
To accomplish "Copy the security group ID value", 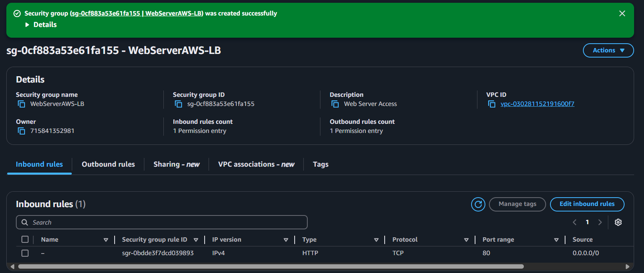I will [178, 104].
